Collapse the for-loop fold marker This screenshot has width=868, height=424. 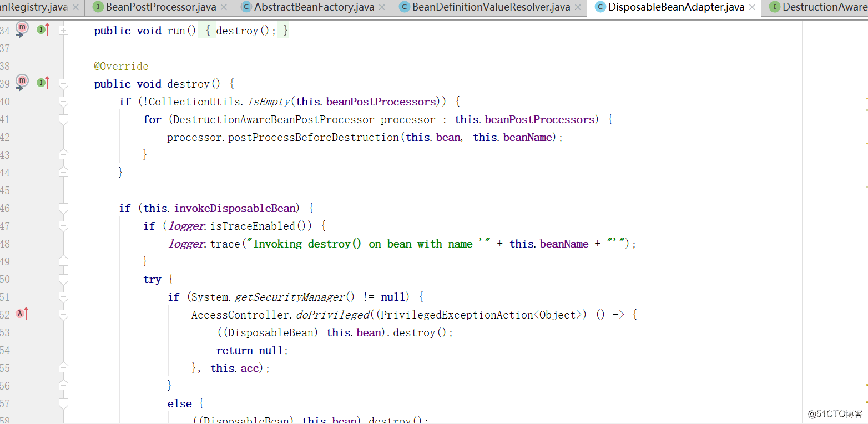pyautogui.click(x=64, y=119)
